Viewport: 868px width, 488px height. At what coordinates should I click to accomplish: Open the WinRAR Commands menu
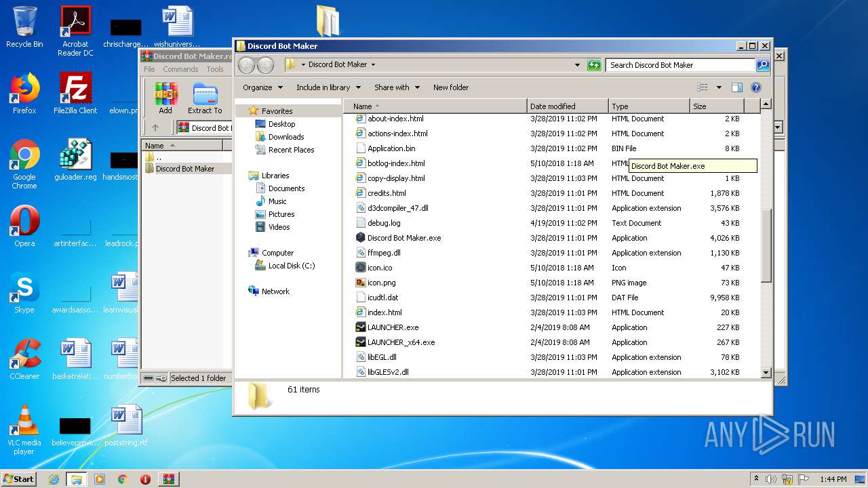point(180,69)
